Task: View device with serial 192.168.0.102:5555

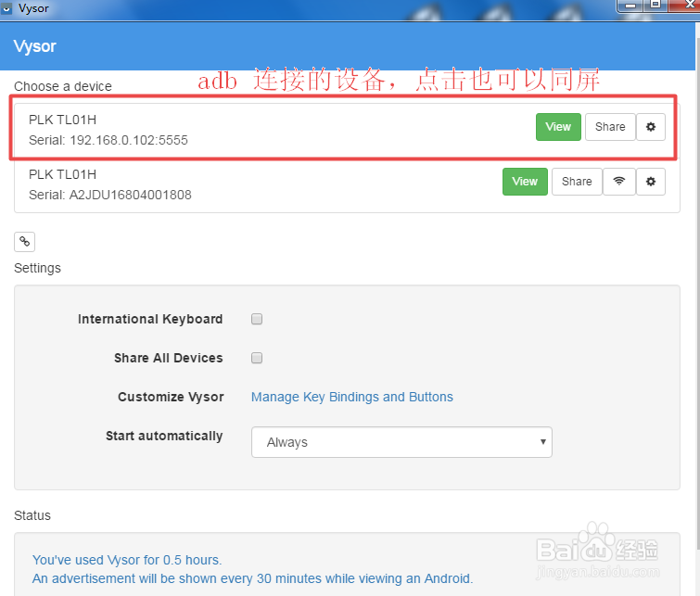Action: (558, 127)
